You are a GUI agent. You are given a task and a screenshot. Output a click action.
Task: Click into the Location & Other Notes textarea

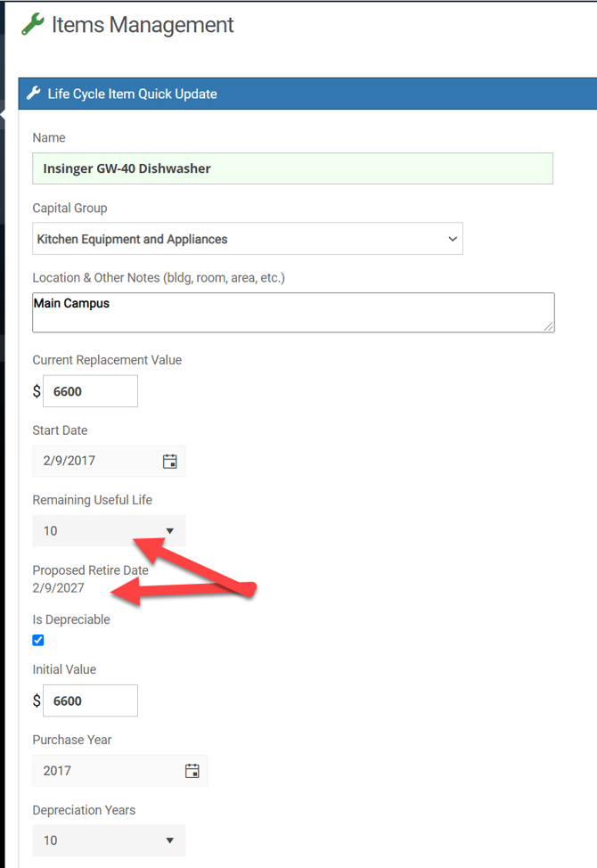pos(292,313)
